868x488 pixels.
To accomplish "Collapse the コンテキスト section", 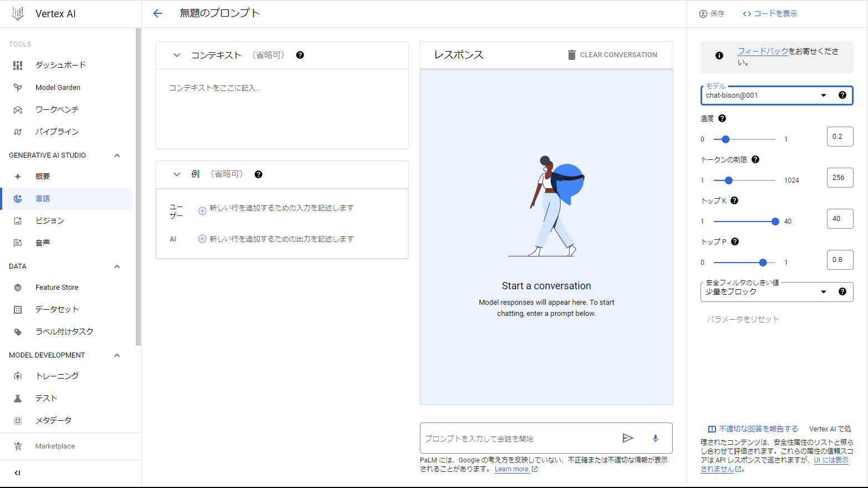I will click(176, 55).
